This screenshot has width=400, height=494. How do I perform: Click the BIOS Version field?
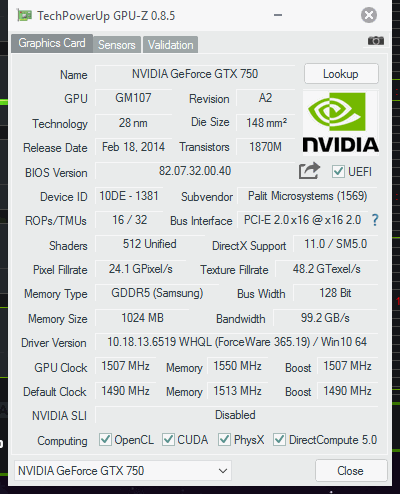[195, 171]
